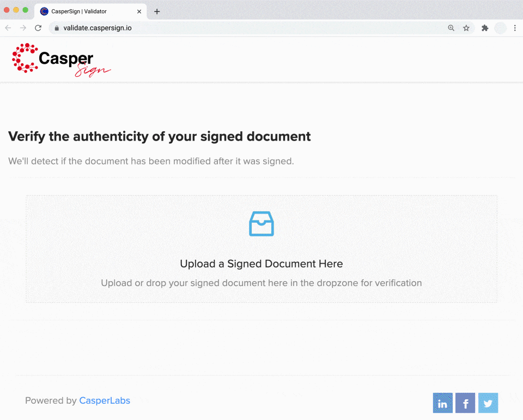
Task: Open the Twitter social icon
Action: point(488,403)
